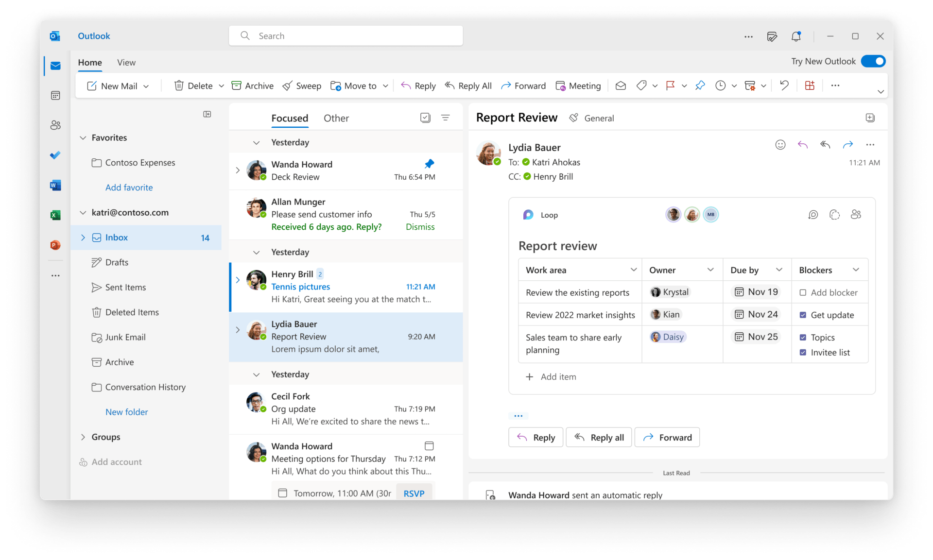
Task: Click the Search field at the top
Action: point(345,35)
